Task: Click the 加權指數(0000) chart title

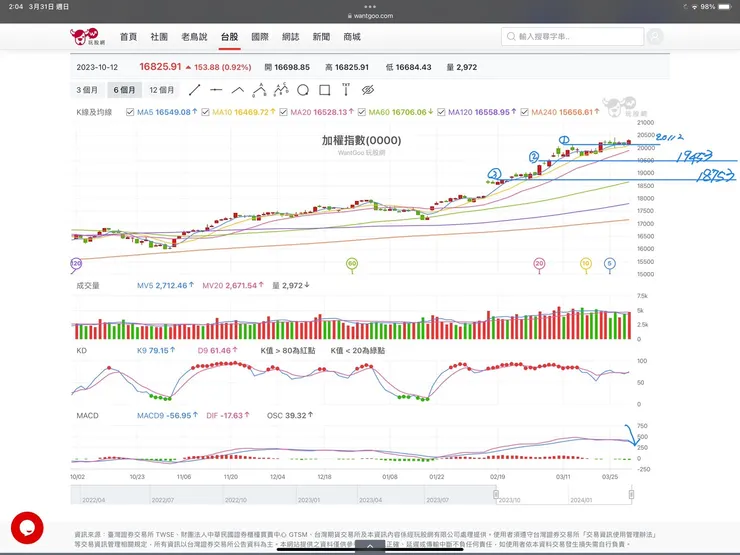Action: 362,140
